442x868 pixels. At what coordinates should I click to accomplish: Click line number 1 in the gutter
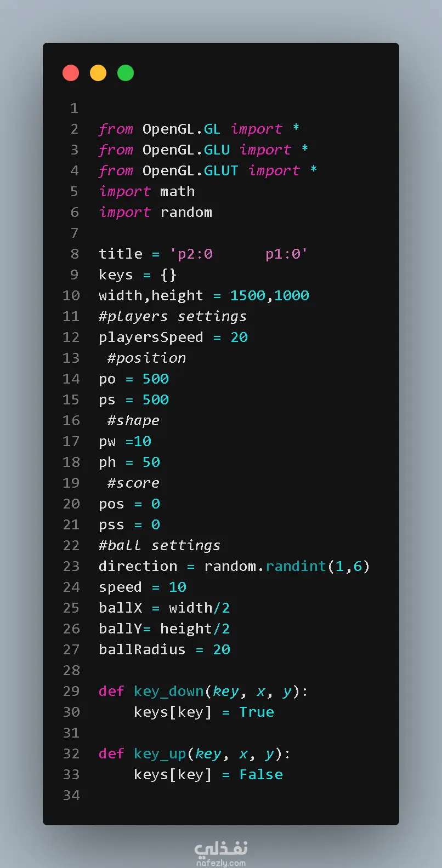pyautogui.click(x=74, y=108)
